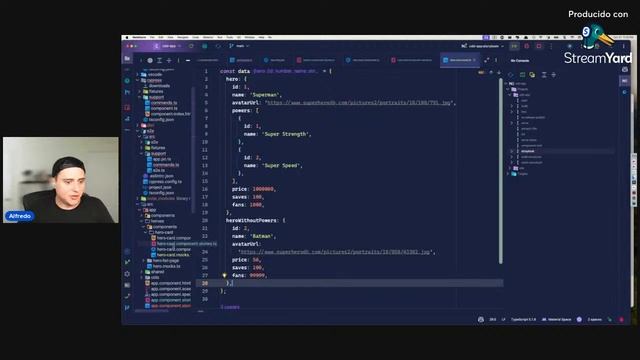The width and height of the screenshot is (640, 360).
Task: Click the 2 spaces indent status item
Action: [594, 319]
